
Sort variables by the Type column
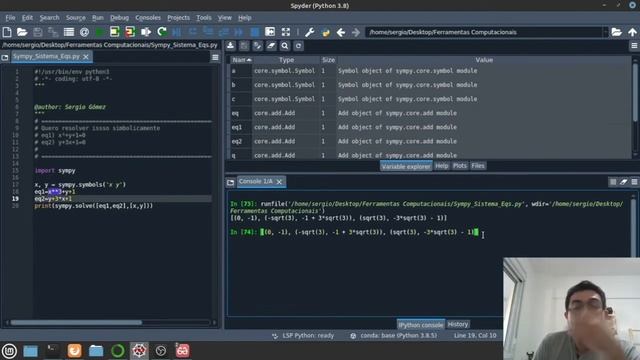[x=286, y=60]
